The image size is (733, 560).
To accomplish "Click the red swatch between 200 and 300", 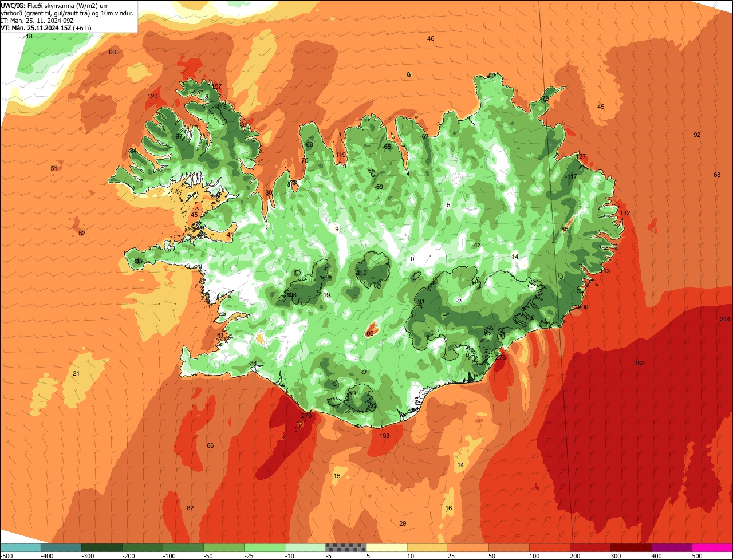I will click(590, 547).
